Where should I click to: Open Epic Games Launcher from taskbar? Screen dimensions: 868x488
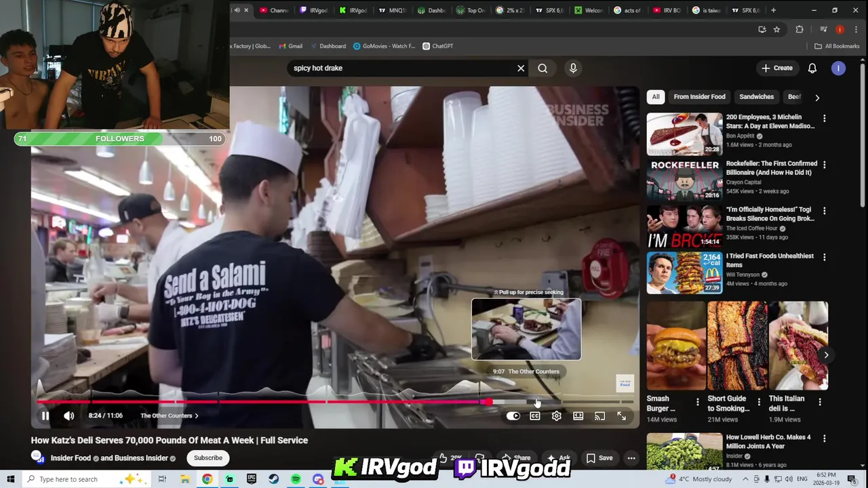click(252, 479)
